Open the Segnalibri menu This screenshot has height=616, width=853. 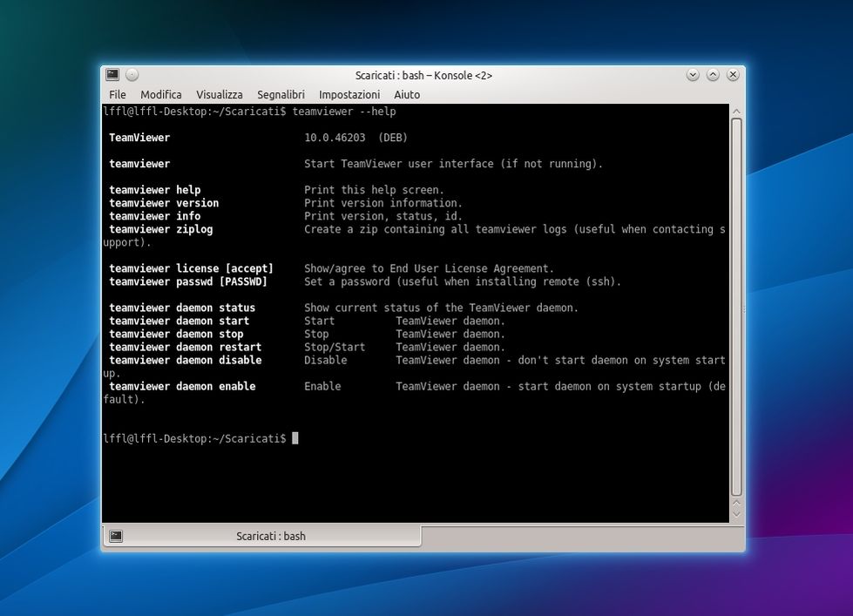[281, 95]
